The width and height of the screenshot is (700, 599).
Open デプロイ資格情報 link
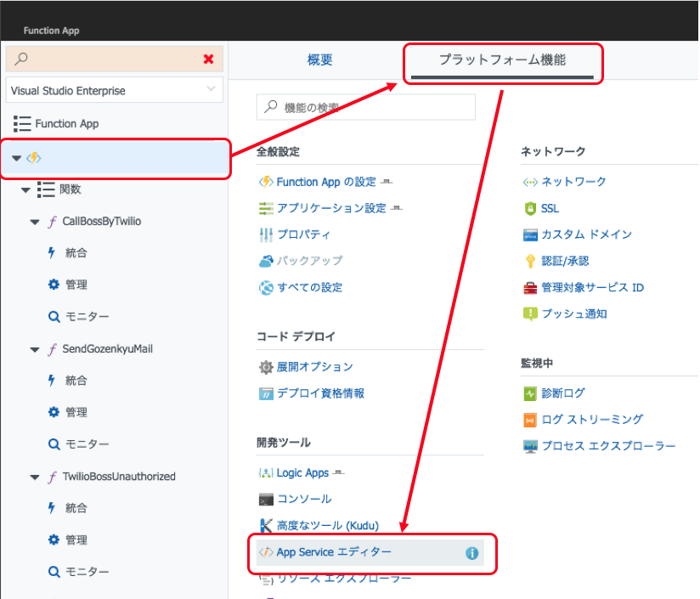(320, 393)
